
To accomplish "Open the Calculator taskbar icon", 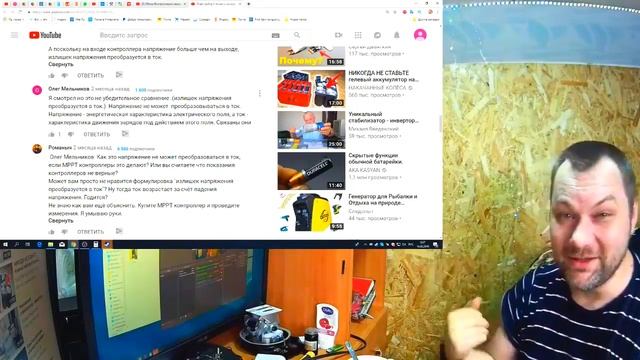I will pos(96,244).
